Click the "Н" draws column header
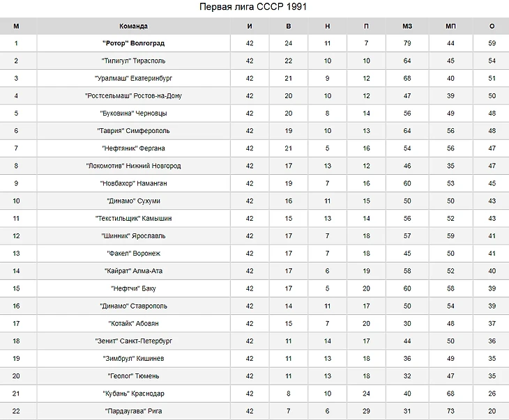 tap(327, 26)
